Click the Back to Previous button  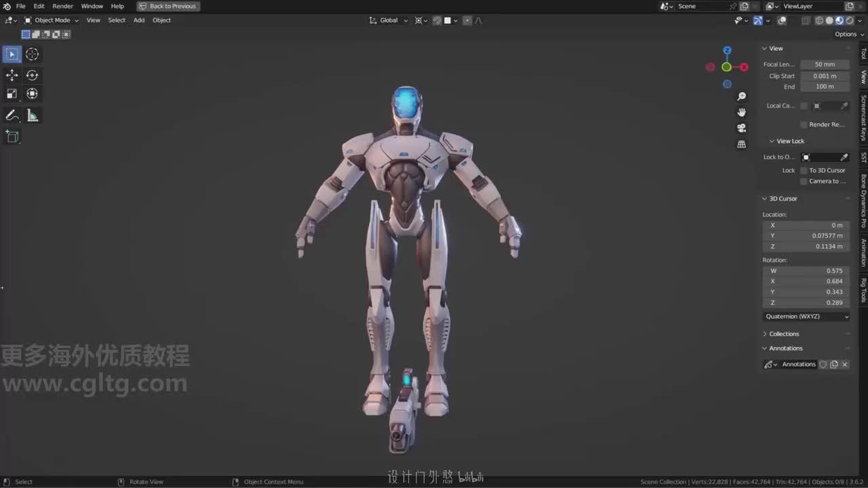point(167,6)
